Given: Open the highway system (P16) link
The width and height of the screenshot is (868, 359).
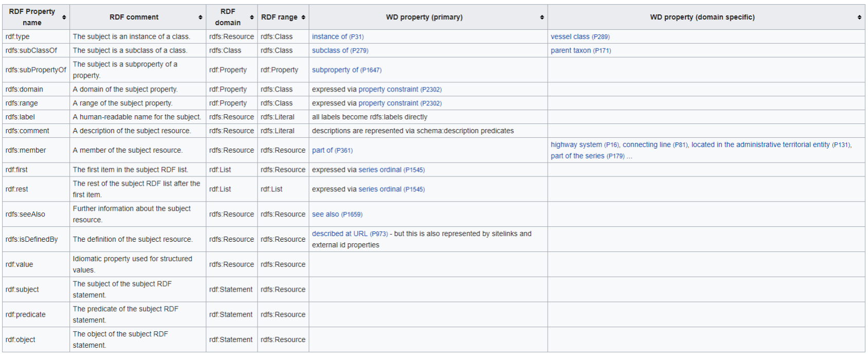Looking at the screenshot, I should point(584,145).
